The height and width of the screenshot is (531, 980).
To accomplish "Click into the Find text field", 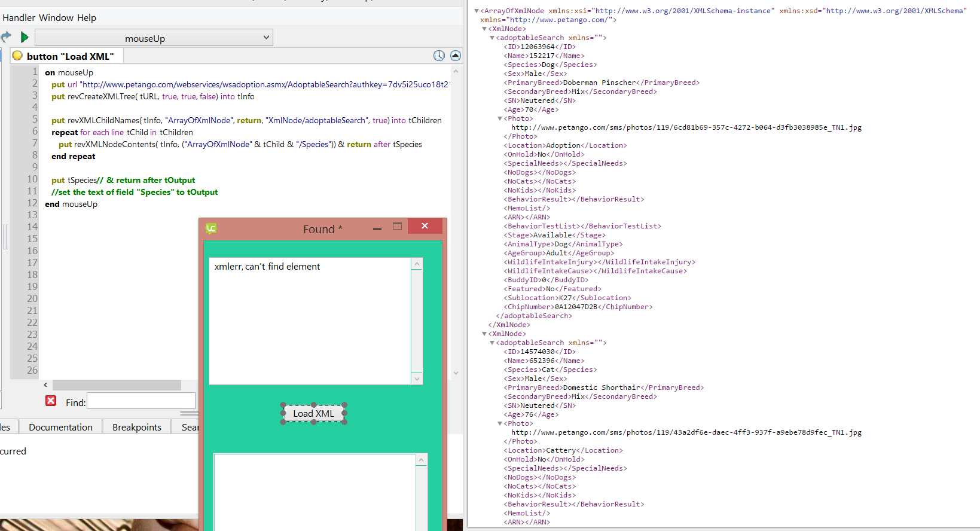I will pos(141,401).
